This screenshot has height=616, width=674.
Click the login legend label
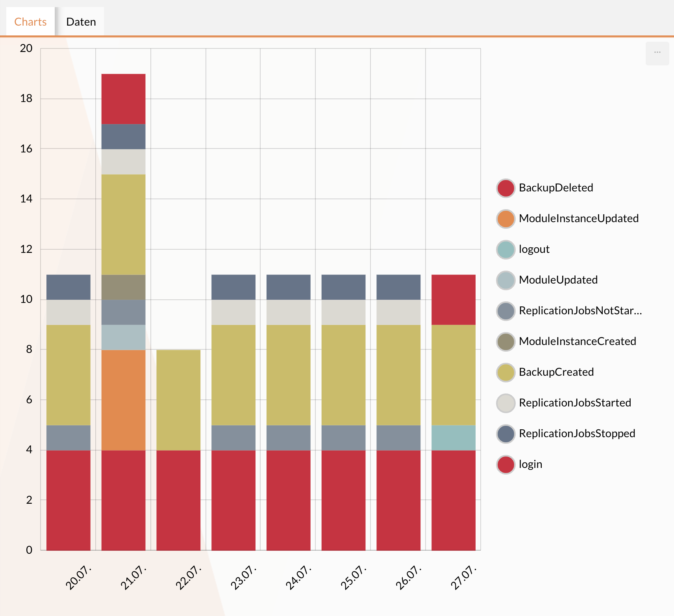(x=530, y=464)
